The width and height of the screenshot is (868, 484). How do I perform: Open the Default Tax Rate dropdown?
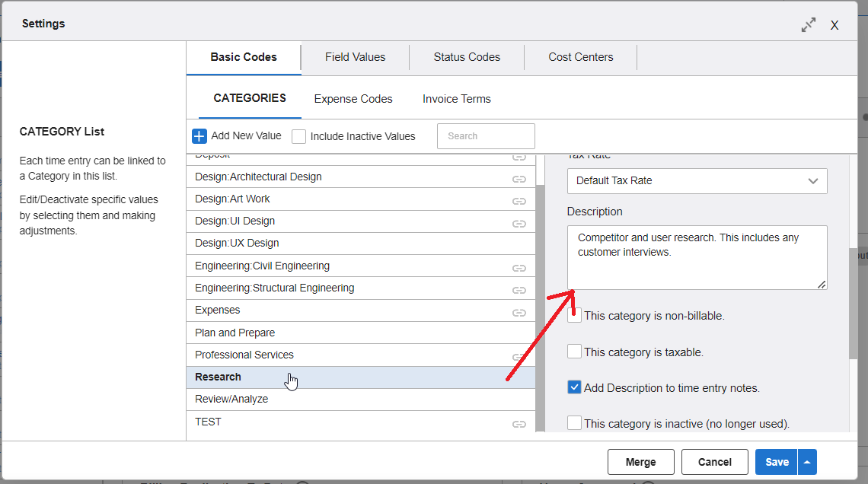click(697, 181)
